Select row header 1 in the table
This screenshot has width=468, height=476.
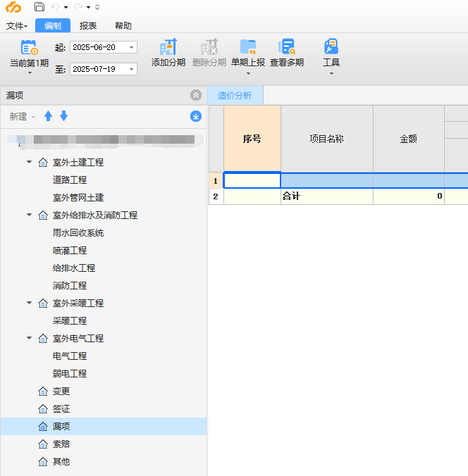[216, 181]
